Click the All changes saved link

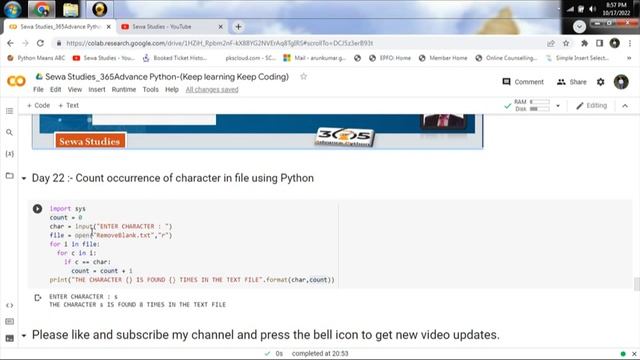(212, 89)
